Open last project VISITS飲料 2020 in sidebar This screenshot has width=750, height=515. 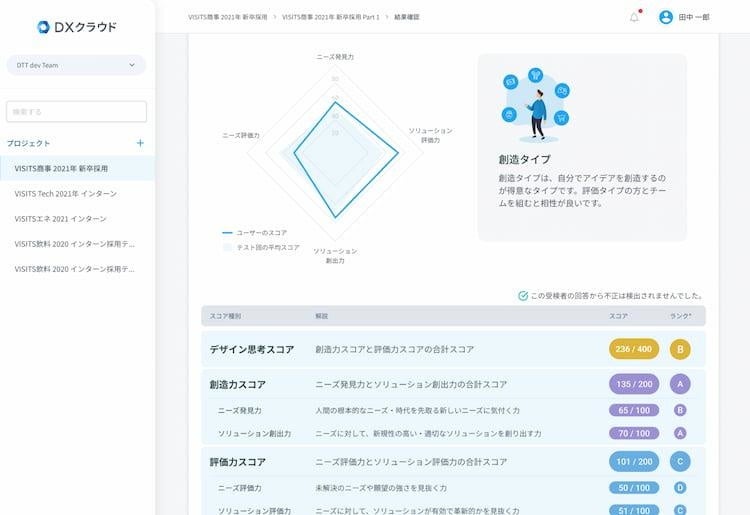77,269
